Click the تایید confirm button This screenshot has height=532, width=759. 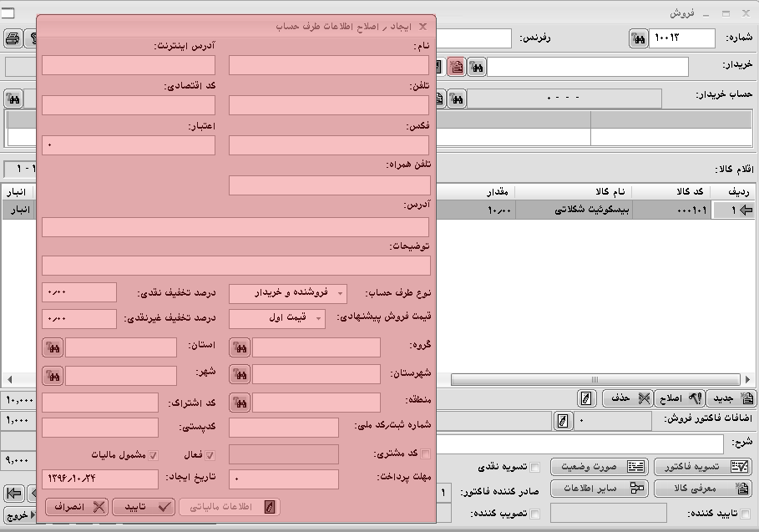(x=143, y=506)
